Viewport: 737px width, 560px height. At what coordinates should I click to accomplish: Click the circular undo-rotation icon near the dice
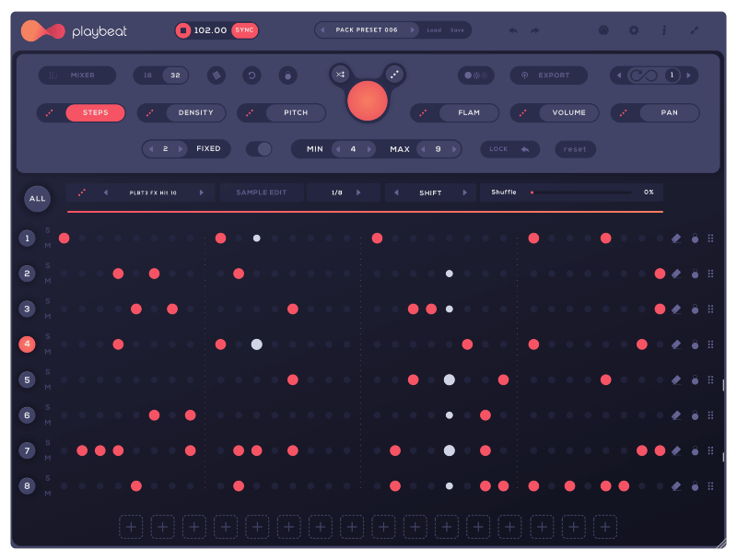pyautogui.click(x=252, y=76)
